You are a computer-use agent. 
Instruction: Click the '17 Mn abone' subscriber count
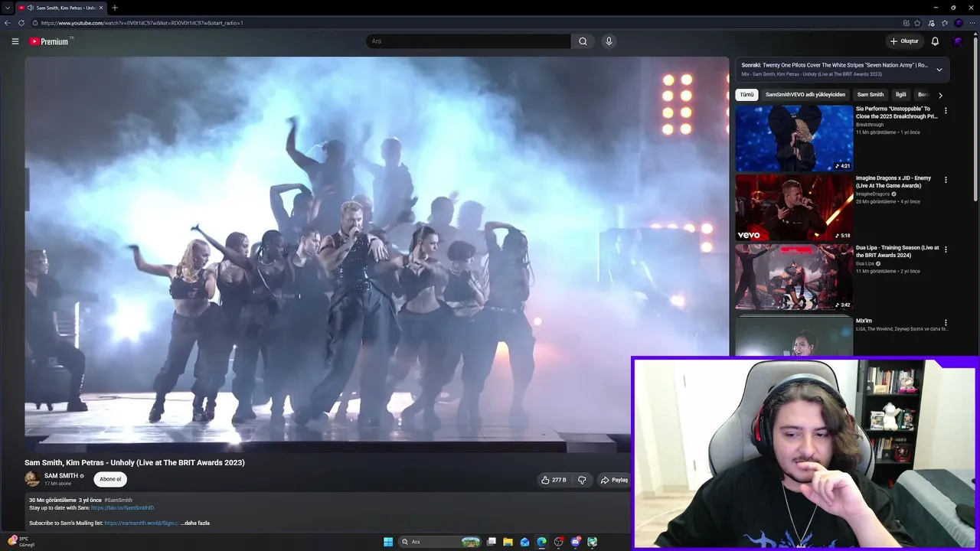[57, 484]
